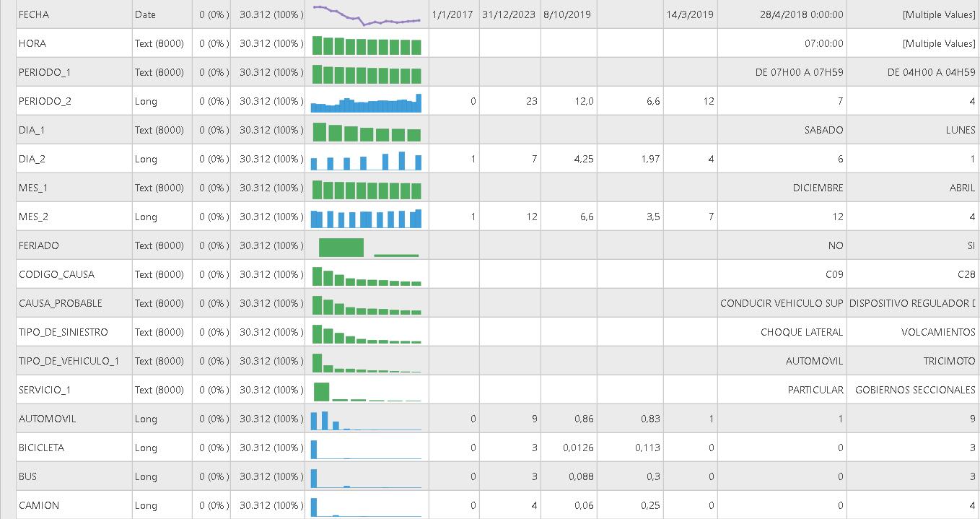The image size is (980, 519).
Task: Click the DIA_2 standard deviation 1,97
Action: (x=650, y=159)
